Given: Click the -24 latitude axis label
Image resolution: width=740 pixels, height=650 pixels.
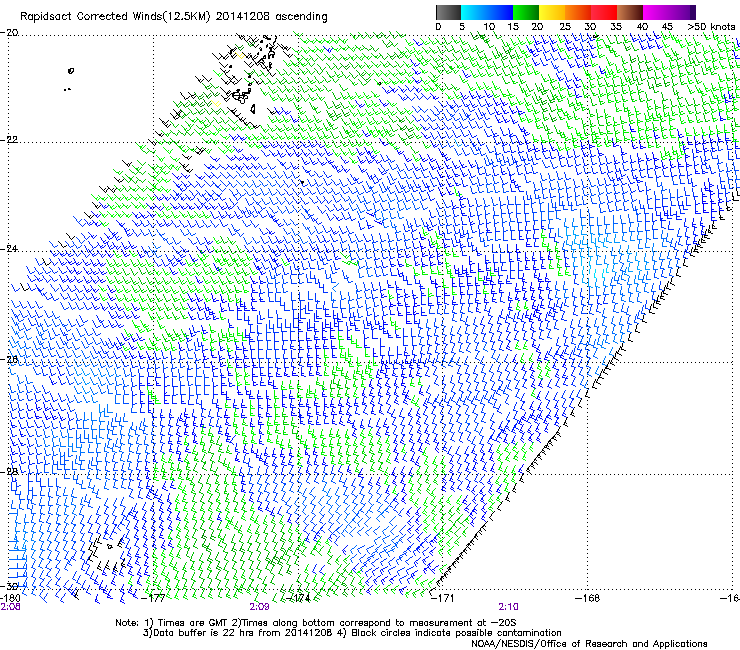Looking at the screenshot, I should [x=9, y=248].
